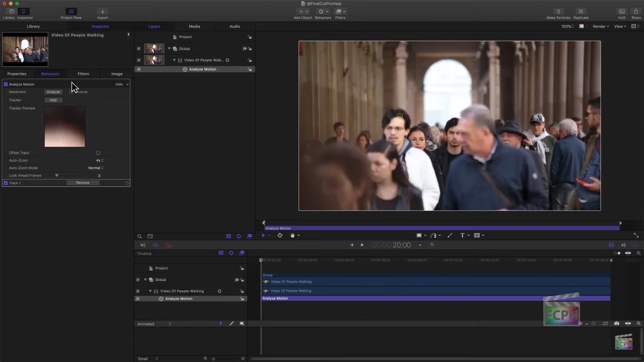Open the Image inspector tab

coord(117,74)
